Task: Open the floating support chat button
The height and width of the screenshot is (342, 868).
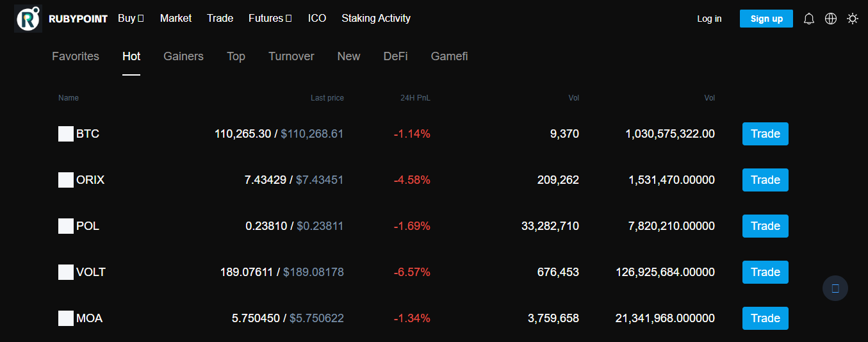Action: [x=835, y=288]
